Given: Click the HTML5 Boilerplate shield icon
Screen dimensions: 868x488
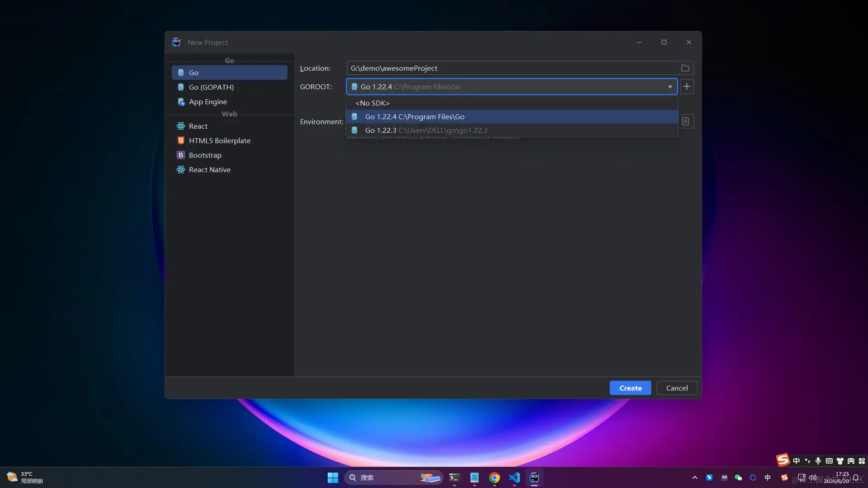Looking at the screenshot, I should pyautogui.click(x=181, y=140).
